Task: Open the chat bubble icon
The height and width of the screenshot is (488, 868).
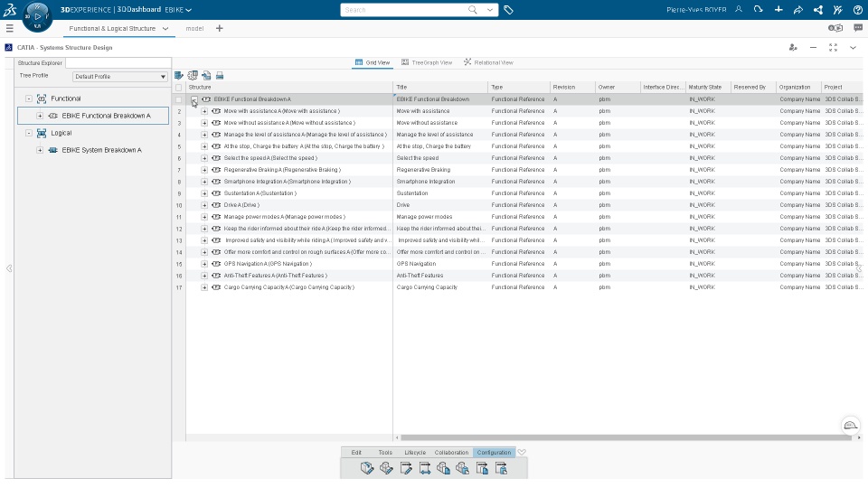Action: pyautogui.click(x=858, y=28)
